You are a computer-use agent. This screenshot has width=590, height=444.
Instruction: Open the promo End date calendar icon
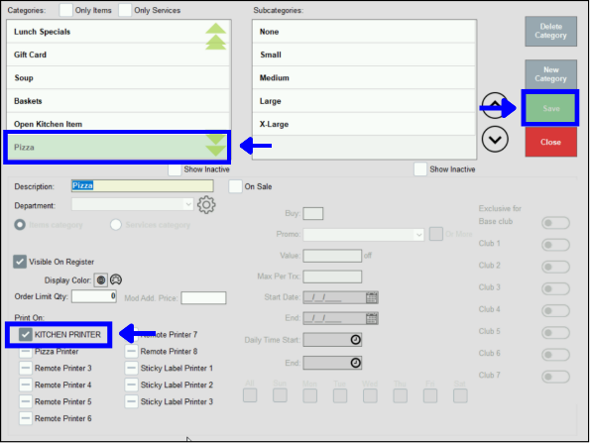click(372, 318)
